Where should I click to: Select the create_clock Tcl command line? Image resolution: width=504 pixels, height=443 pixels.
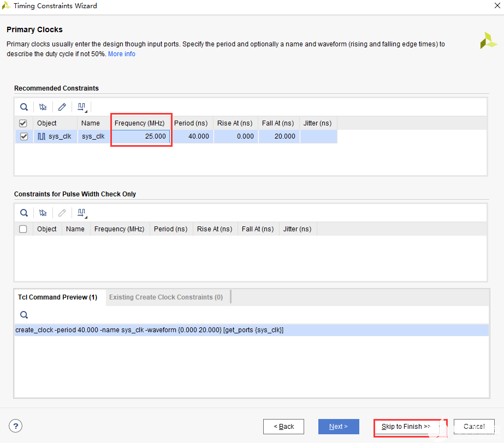pos(150,330)
